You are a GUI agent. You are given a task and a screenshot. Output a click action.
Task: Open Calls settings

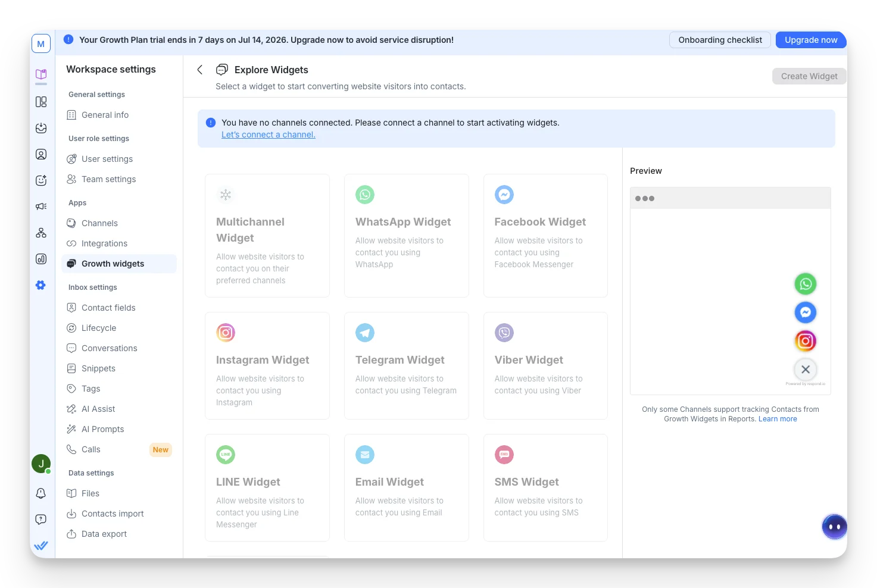119,449
